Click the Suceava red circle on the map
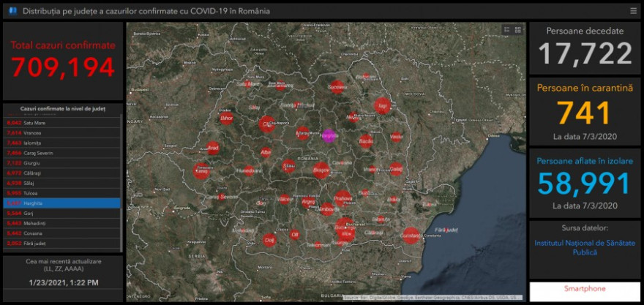Viewport: 644px width, 305px height. (x=337, y=88)
